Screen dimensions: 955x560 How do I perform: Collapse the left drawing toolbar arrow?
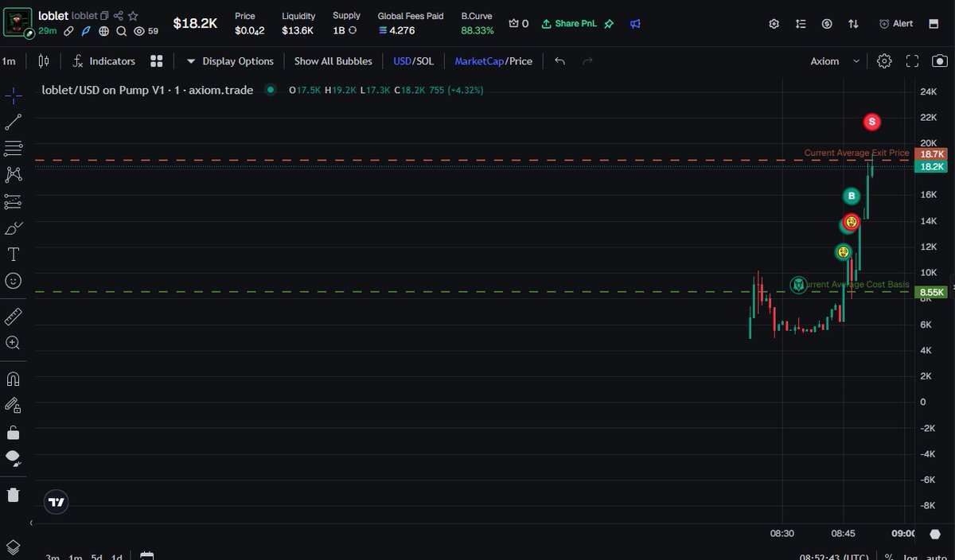31,523
